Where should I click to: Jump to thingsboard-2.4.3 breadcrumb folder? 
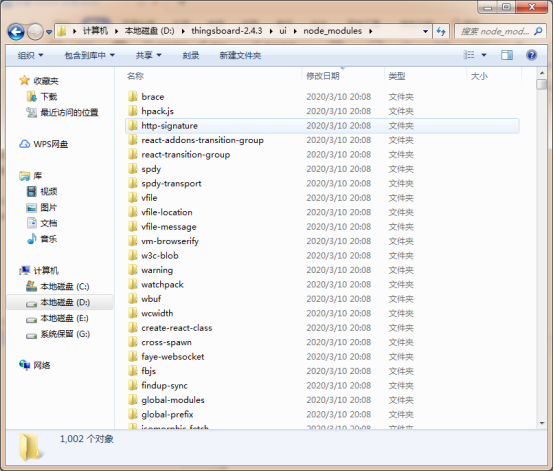point(226,31)
